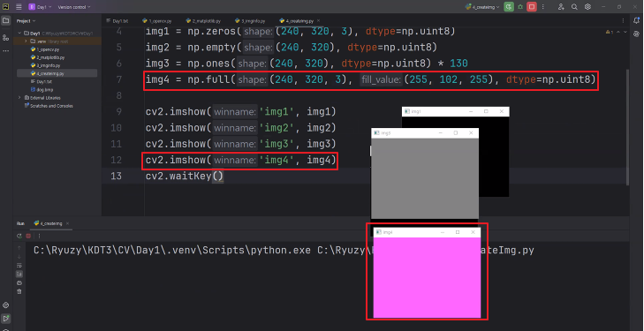This screenshot has width=644, height=331.
Task: Click the magenta img4 window image
Action: 427,277
